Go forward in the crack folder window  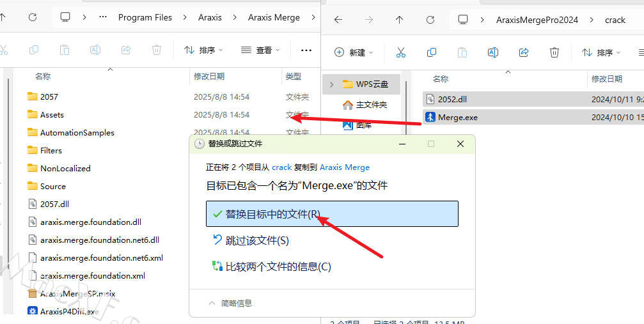[x=369, y=20]
